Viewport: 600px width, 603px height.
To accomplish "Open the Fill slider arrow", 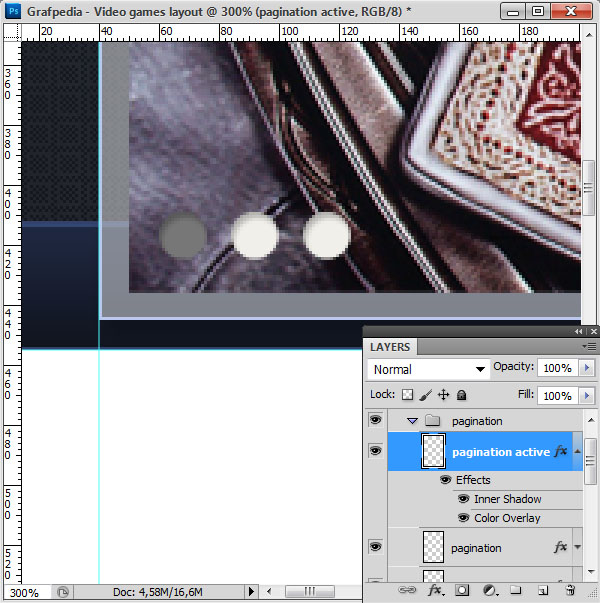I will tap(587, 396).
